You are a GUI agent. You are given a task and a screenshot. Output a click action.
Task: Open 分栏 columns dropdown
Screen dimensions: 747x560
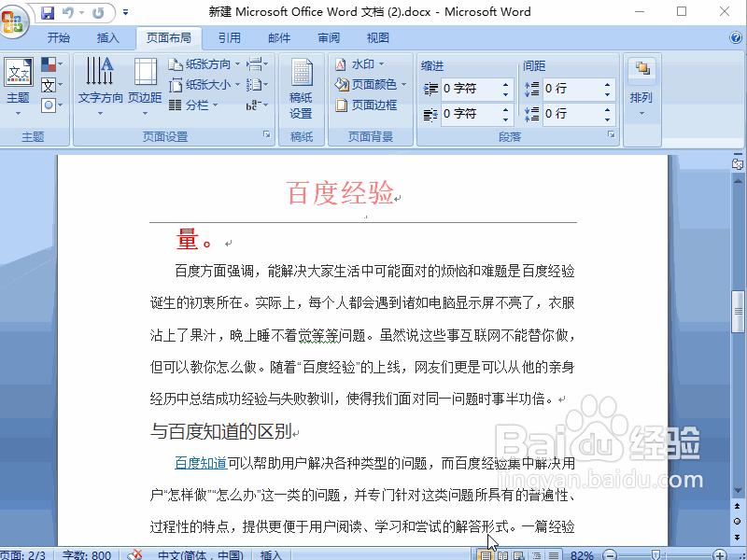(193, 105)
